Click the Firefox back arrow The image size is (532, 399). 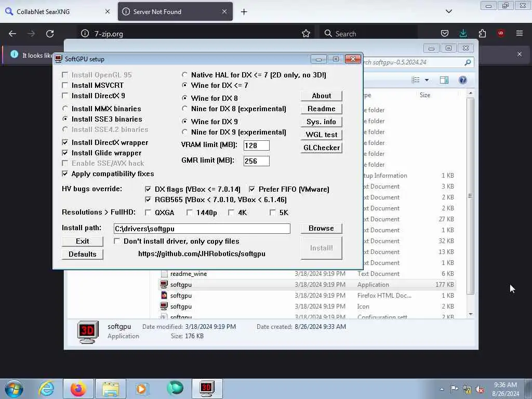(x=12, y=34)
